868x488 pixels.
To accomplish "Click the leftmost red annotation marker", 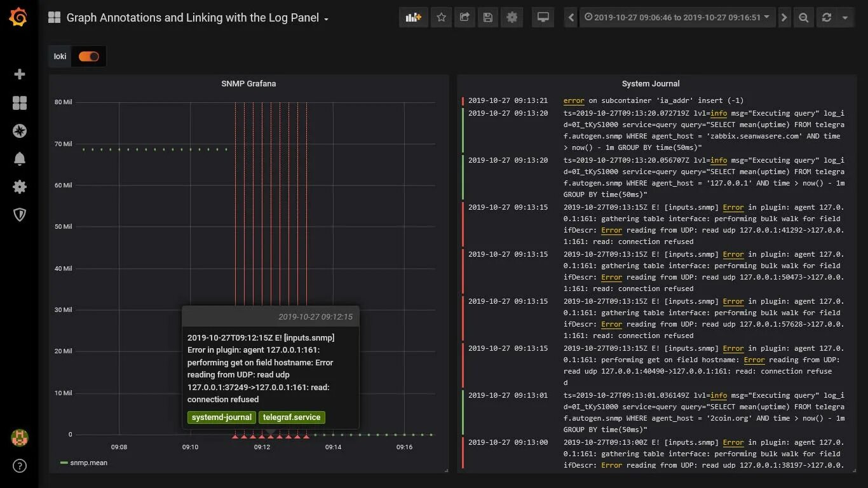I will pos(235,437).
